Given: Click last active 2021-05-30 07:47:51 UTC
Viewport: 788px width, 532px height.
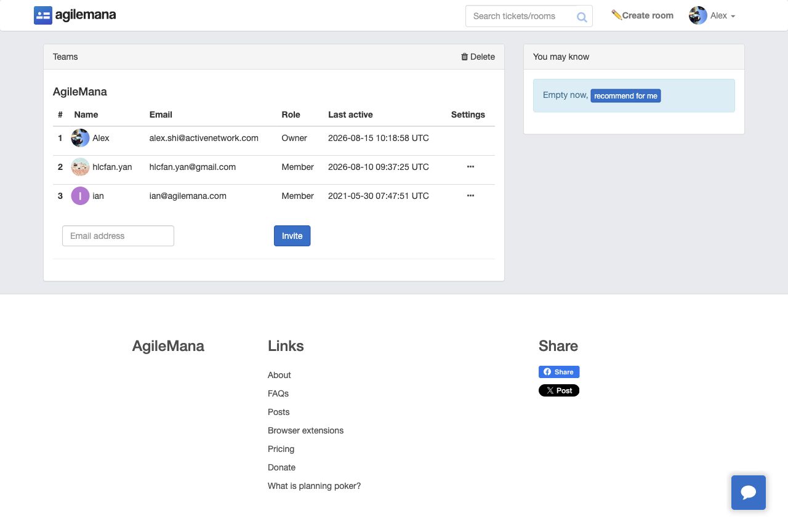Looking at the screenshot, I should point(379,196).
